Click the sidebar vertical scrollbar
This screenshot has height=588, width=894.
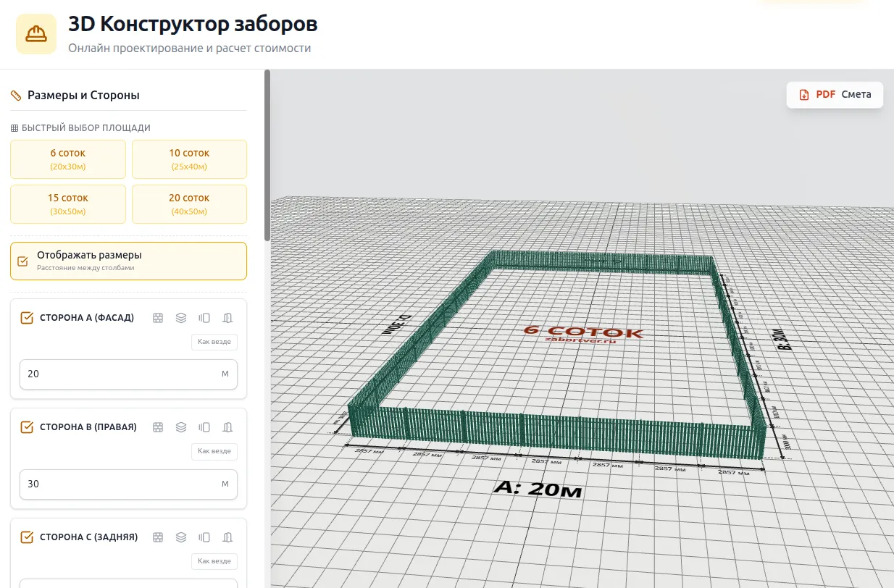coord(267,156)
